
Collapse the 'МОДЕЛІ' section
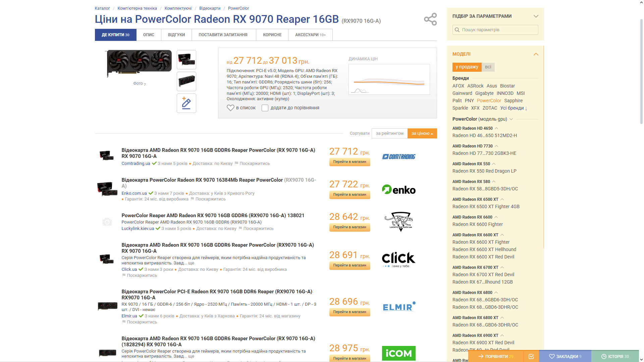(536, 54)
